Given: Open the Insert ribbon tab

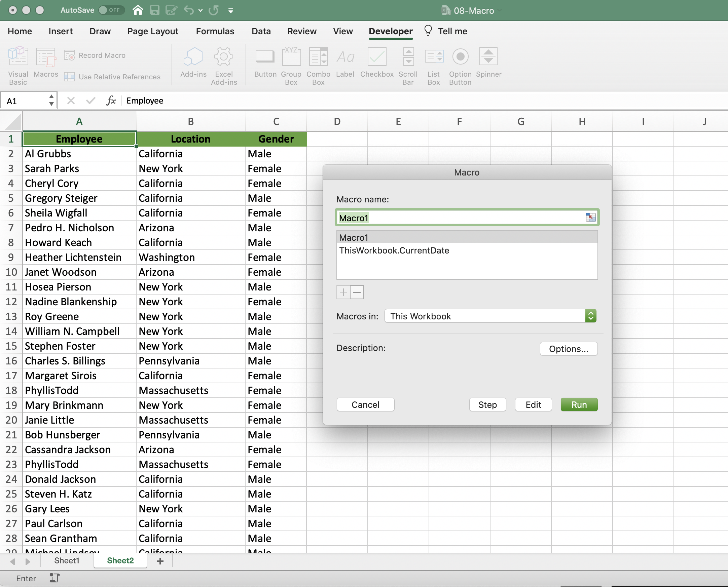Looking at the screenshot, I should (x=61, y=31).
